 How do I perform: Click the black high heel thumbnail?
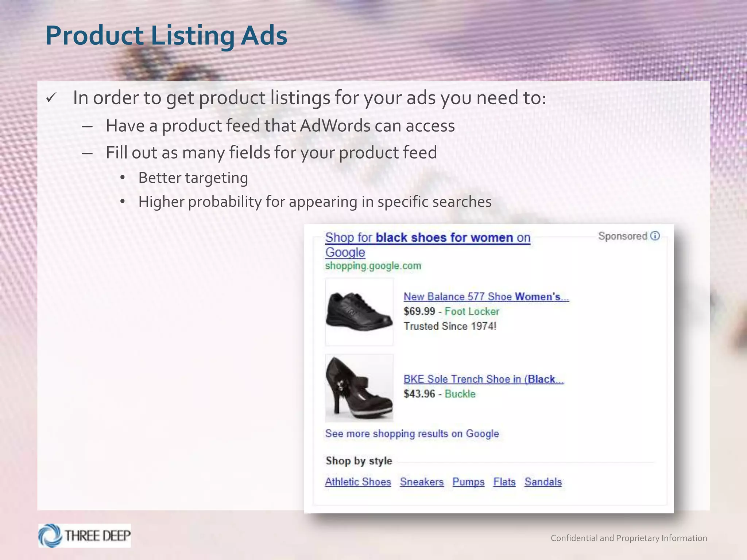point(359,388)
